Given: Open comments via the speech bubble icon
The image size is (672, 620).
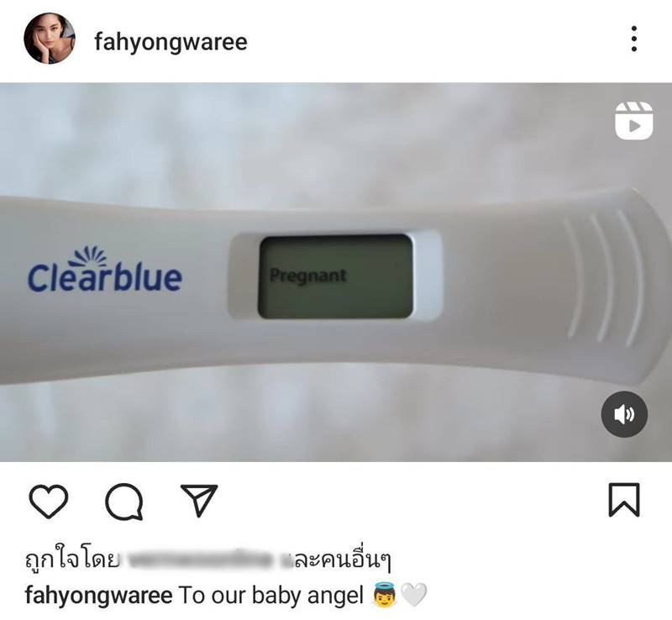Looking at the screenshot, I should tap(124, 502).
